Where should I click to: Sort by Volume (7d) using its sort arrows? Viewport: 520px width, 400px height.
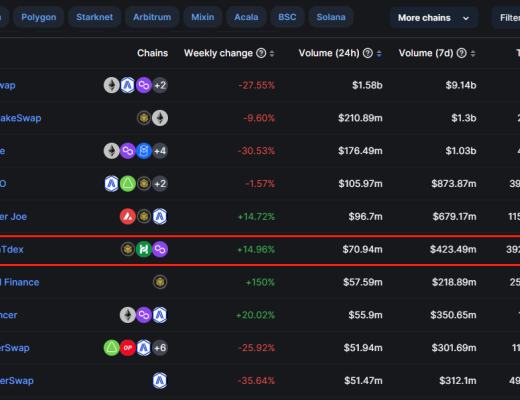click(473, 53)
